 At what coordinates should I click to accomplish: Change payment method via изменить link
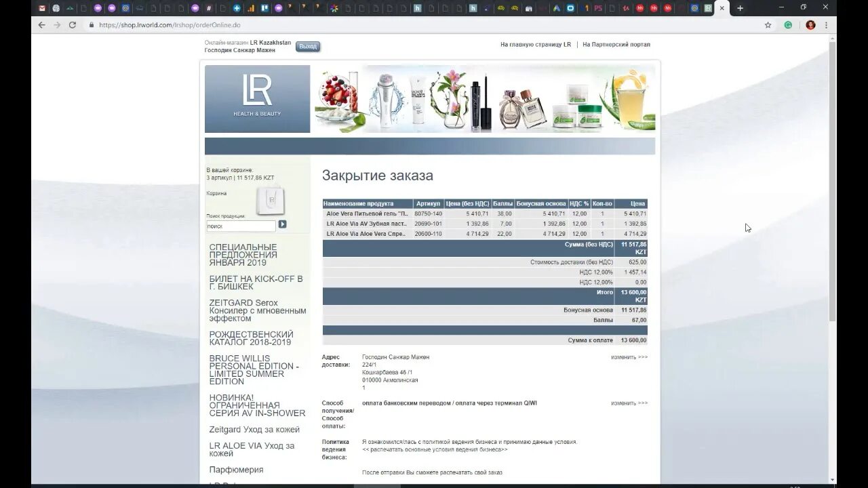pos(629,403)
